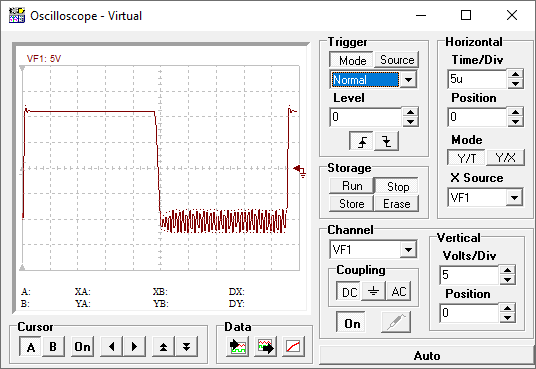
Task: Increase the Volts/Div value
Action: (508, 270)
